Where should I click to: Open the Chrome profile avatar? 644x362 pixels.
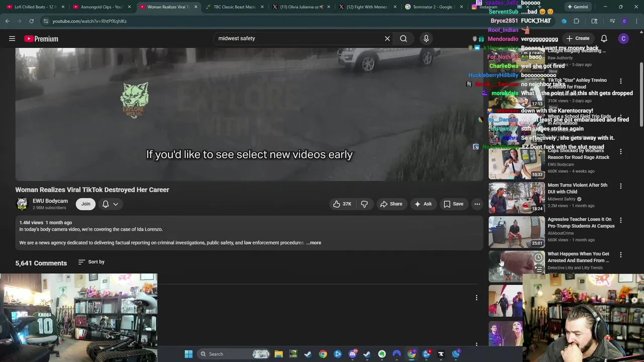(624, 21)
